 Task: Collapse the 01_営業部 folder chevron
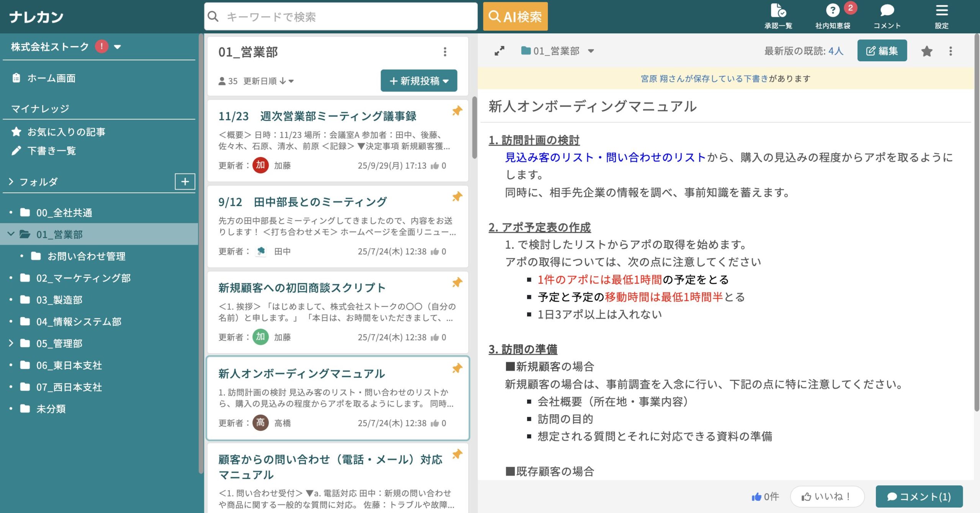(x=11, y=234)
